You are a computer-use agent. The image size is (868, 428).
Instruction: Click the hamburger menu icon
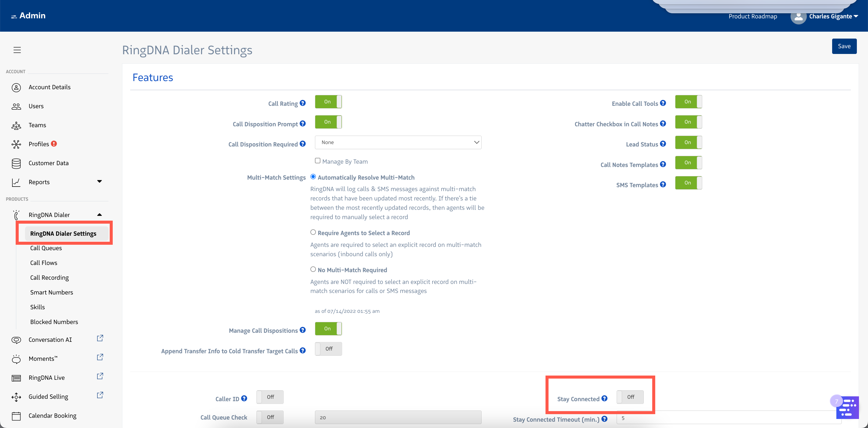pyautogui.click(x=17, y=50)
